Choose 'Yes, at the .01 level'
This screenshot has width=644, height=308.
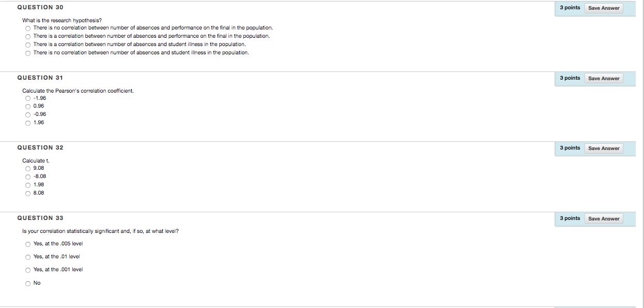point(28,257)
